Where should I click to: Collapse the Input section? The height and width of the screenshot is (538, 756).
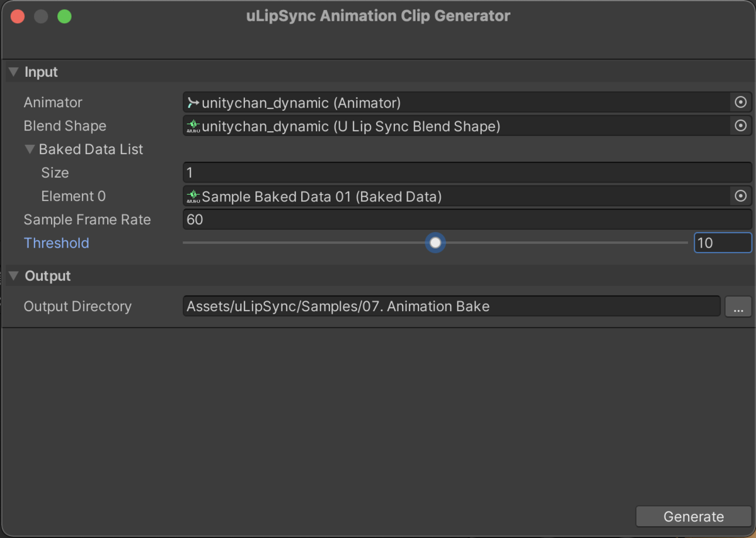(x=13, y=72)
